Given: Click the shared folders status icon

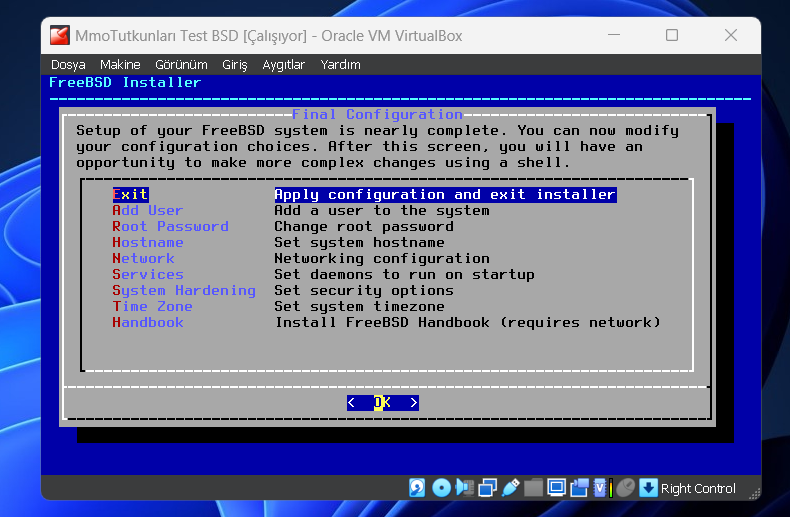Looking at the screenshot, I should tap(533, 488).
